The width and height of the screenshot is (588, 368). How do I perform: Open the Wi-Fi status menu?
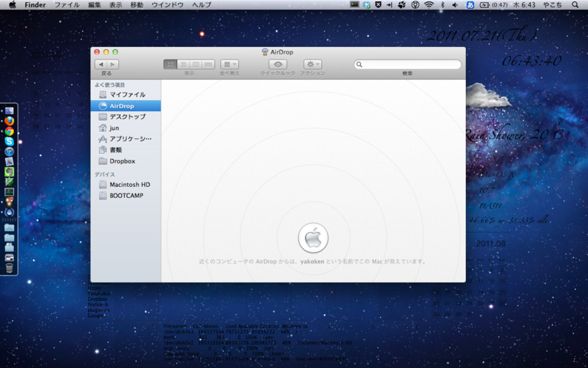429,5
